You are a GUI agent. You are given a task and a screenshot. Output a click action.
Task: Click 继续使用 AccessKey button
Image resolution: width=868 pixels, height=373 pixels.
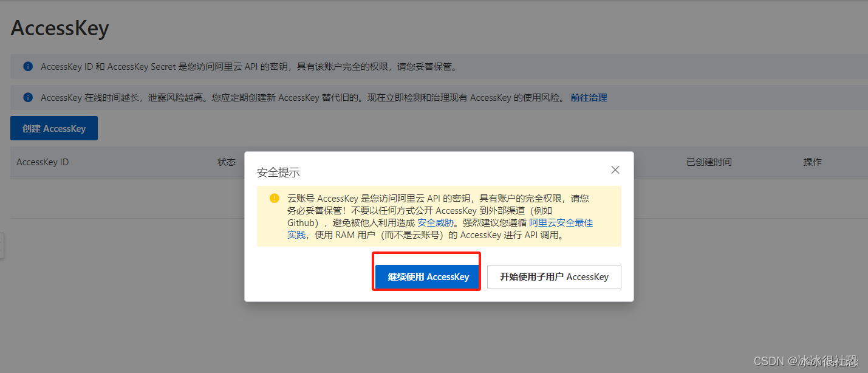tap(428, 276)
